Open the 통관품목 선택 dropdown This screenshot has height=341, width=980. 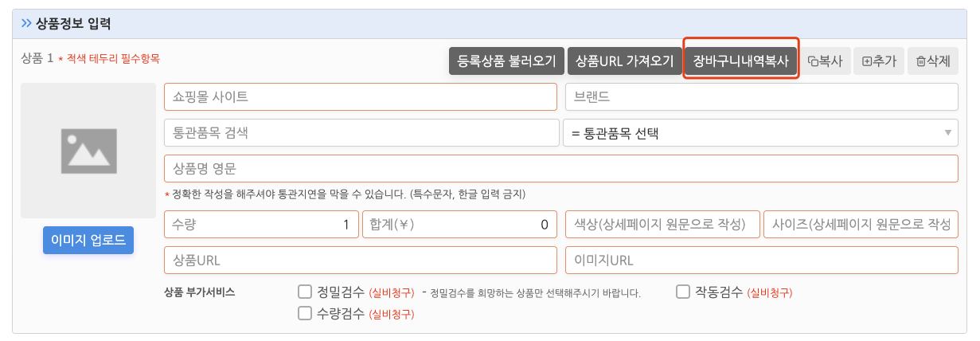(760, 133)
